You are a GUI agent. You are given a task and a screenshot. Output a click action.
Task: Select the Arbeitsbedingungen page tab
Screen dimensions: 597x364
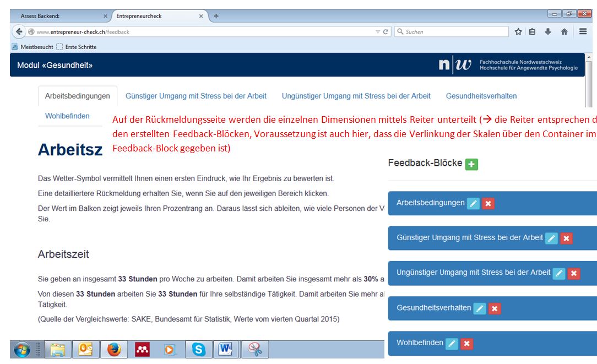77,96
